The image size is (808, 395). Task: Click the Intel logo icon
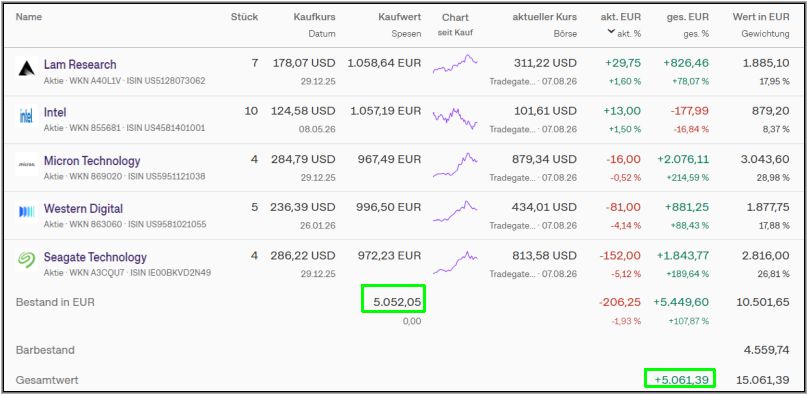[x=26, y=116]
